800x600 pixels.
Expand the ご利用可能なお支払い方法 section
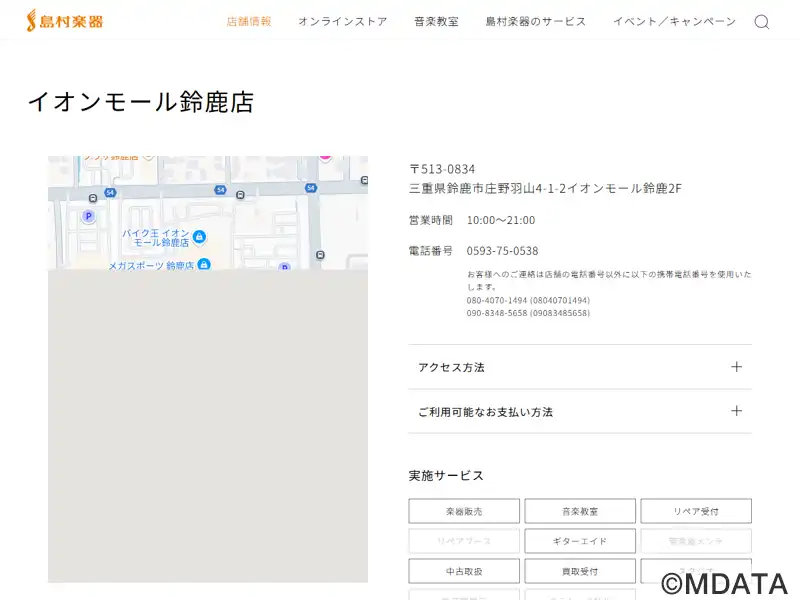pyautogui.click(x=580, y=411)
